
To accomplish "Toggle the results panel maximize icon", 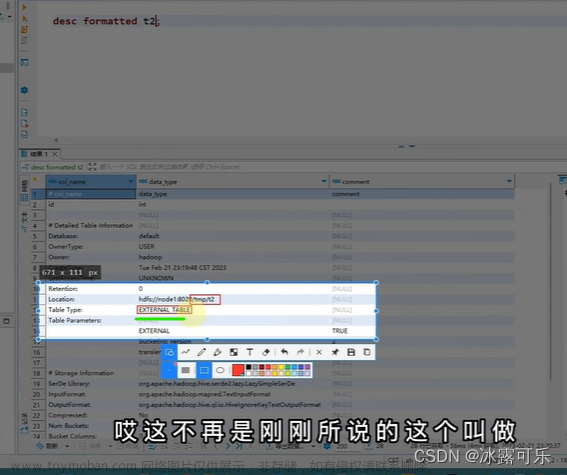I will point(93,167).
